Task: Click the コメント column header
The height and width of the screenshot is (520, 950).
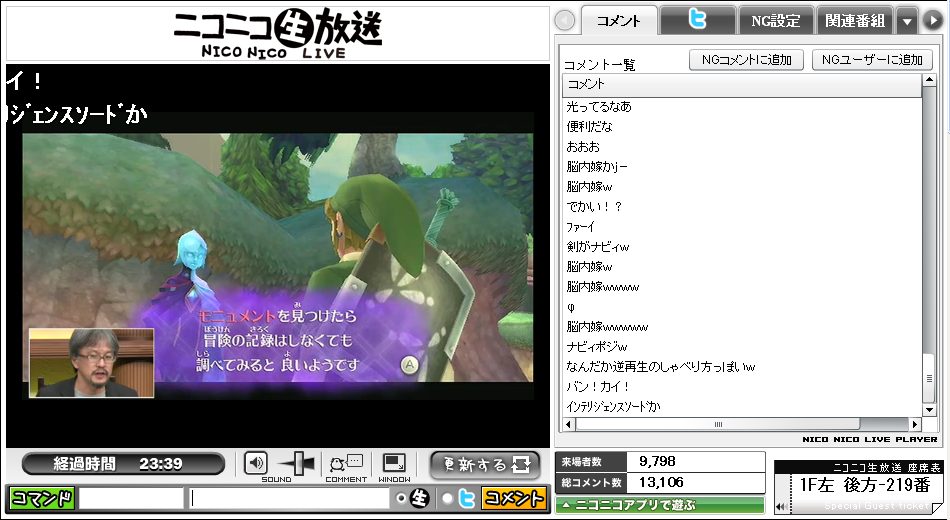Action: 742,85
